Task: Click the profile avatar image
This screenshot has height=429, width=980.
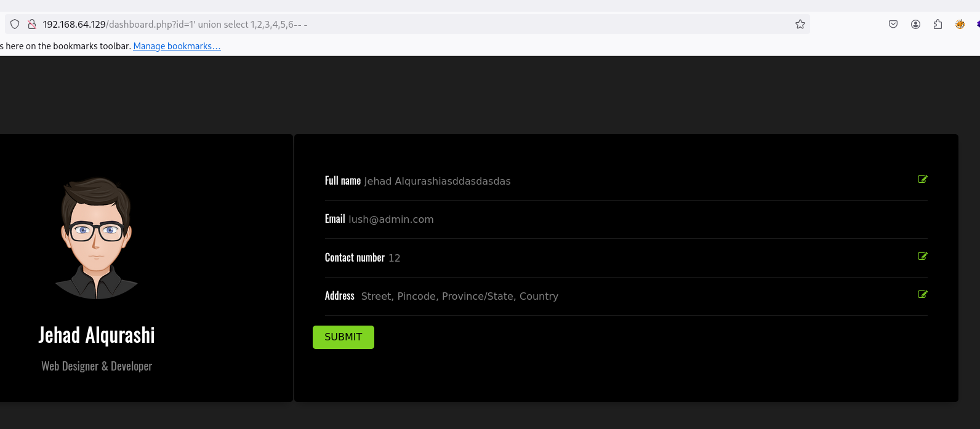Action: pos(97,238)
